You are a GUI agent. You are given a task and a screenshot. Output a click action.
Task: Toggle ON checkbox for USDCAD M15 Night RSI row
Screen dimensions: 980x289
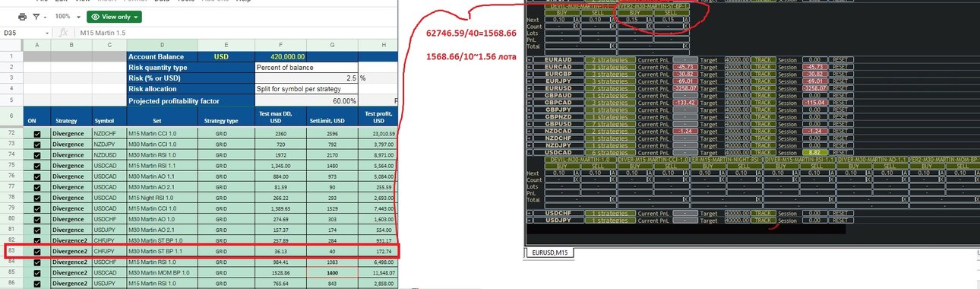(37, 197)
